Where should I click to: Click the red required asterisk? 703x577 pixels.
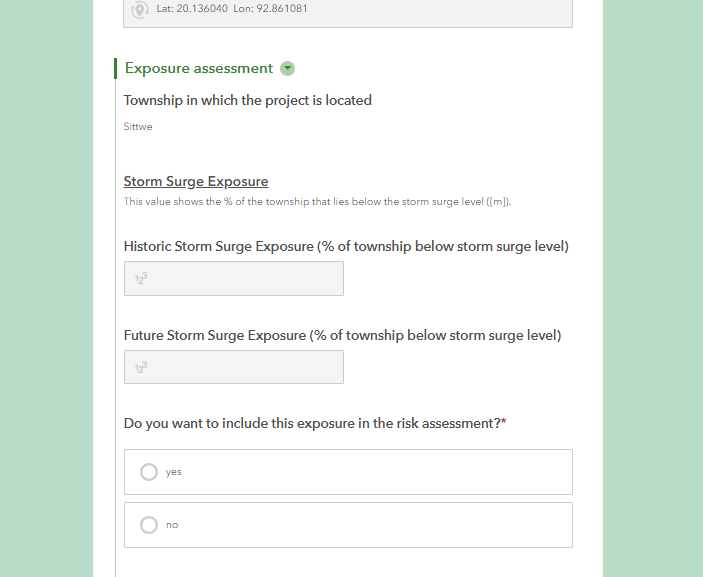point(504,421)
